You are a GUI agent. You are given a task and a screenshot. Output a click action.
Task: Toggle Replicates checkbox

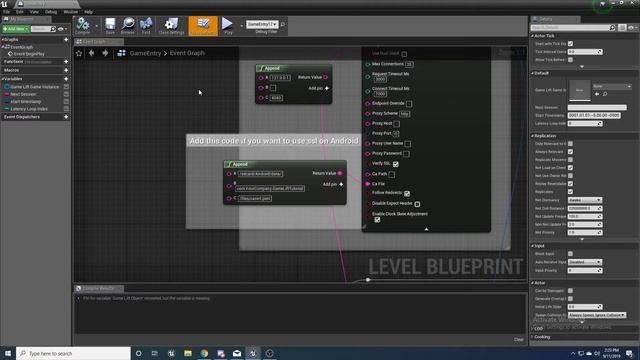pyautogui.click(x=570, y=192)
